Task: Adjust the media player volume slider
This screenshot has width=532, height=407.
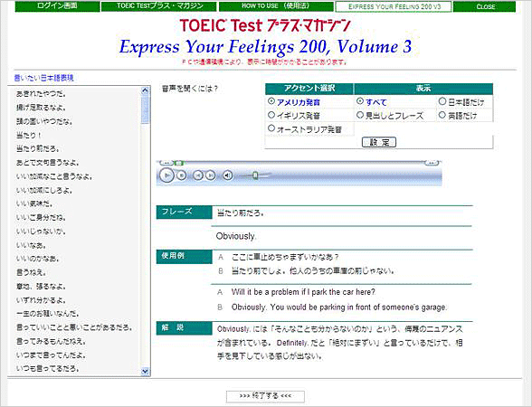Action: click(255, 175)
